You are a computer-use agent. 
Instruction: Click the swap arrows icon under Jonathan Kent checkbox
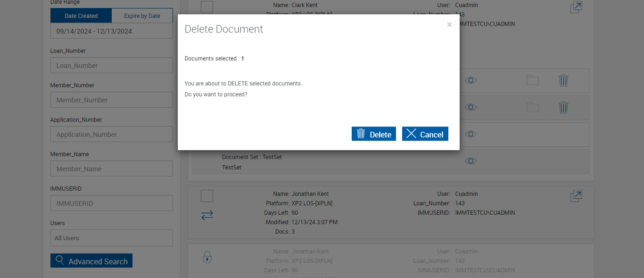point(207,215)
